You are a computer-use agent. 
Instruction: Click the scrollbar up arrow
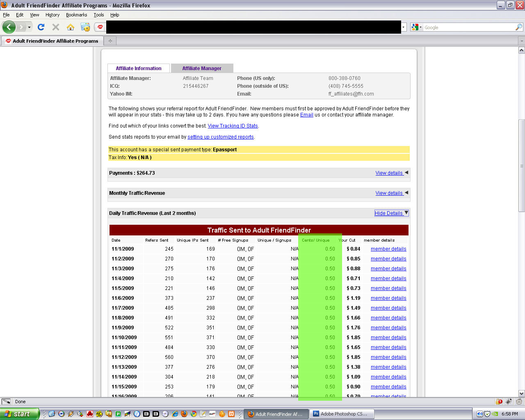pyautogui.click(x=521, y=50)
